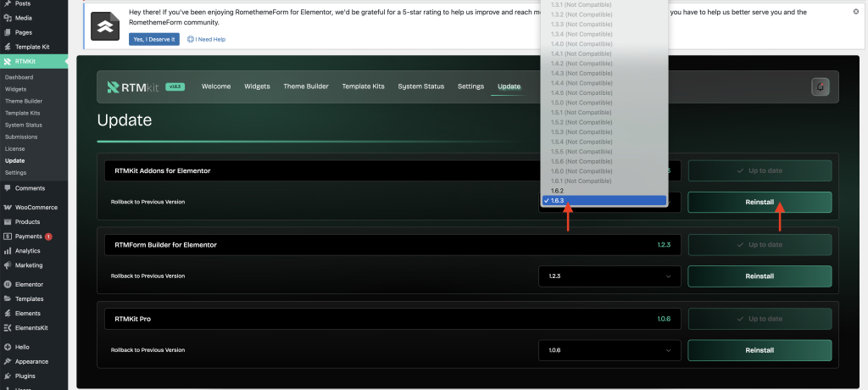Open Theme Builder in sidebar submenu

[x=24, y=101]
